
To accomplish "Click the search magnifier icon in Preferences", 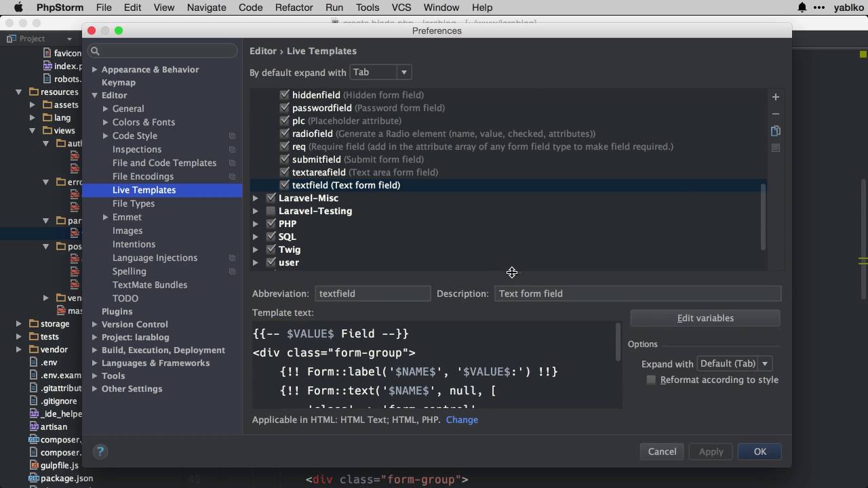I will [x=96, y=51].
